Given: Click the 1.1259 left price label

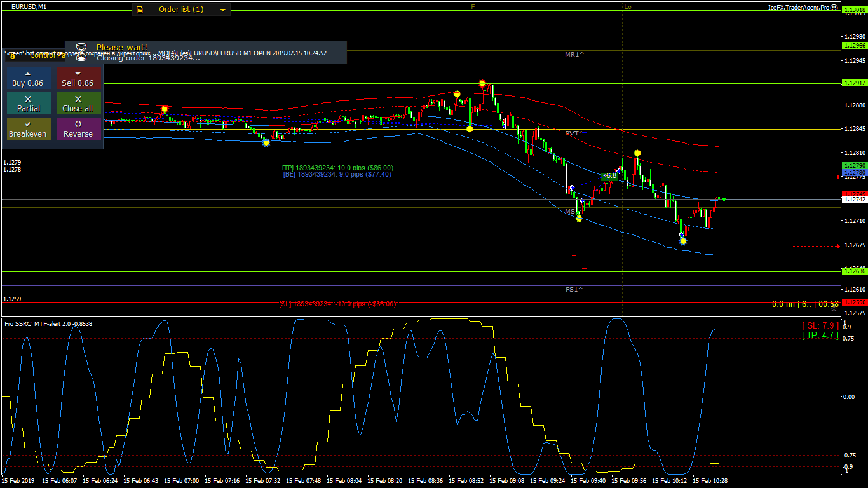Looking at the screenshot, I should click(12, 299).
